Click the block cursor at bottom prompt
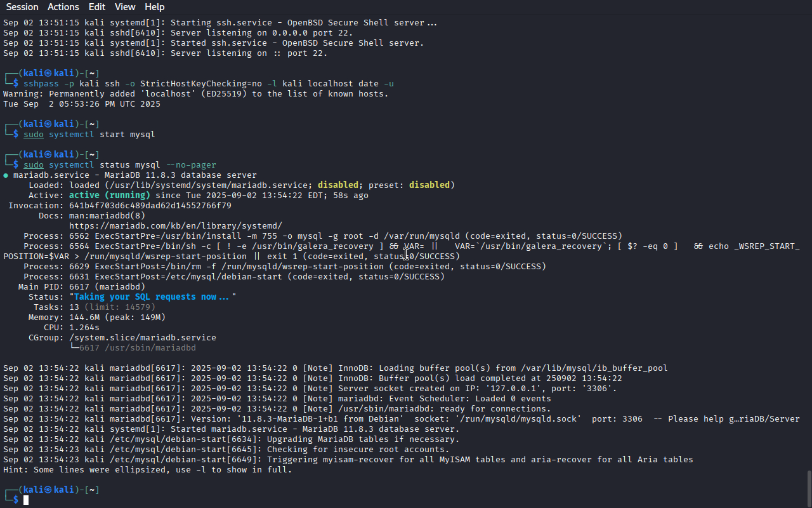 (x=26, y=500)
